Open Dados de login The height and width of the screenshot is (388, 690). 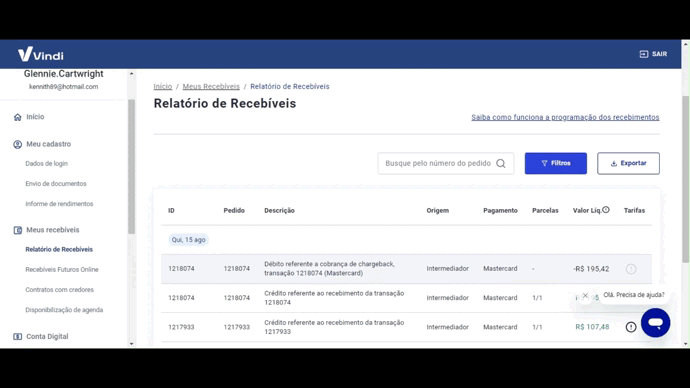47,164
